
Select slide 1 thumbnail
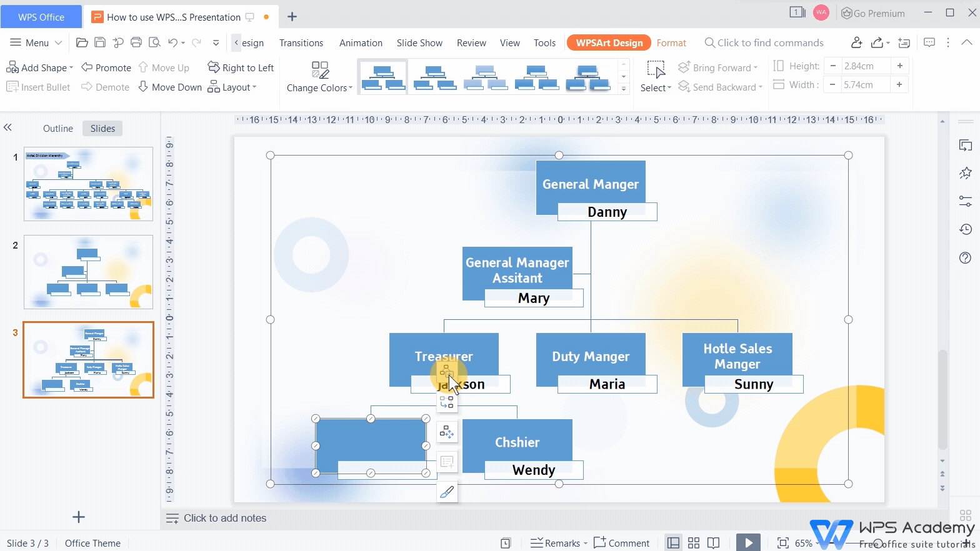pos(88,184)
